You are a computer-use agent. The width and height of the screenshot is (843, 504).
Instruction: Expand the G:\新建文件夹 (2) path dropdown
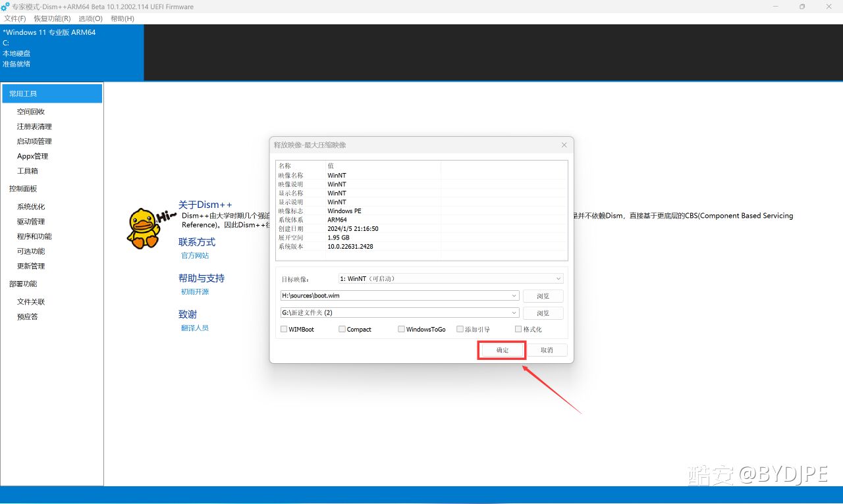coord(514,313)
